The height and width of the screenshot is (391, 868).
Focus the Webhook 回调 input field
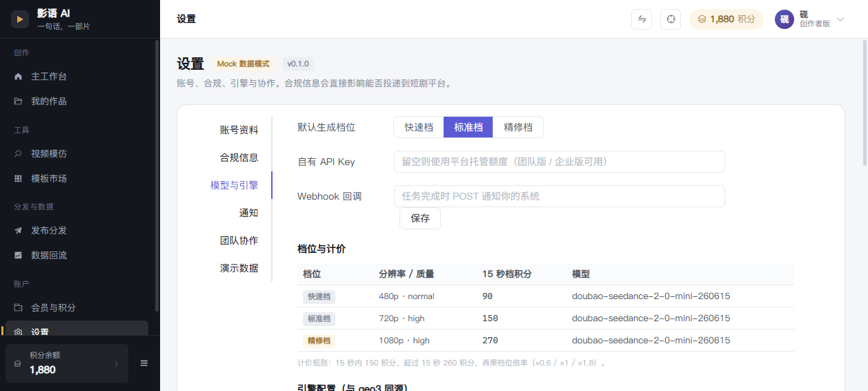(560, 196)
